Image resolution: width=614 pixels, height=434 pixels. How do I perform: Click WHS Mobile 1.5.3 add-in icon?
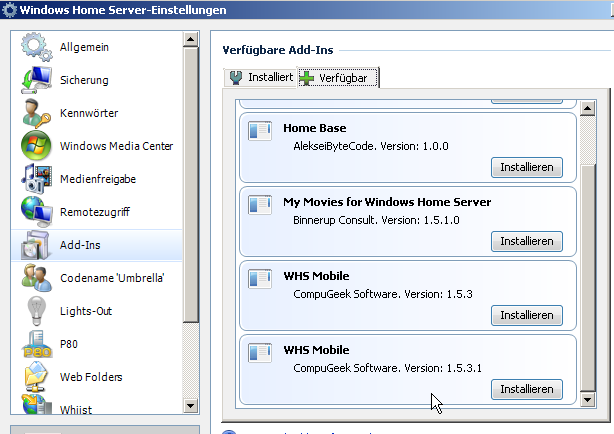[x=260, y=278]
